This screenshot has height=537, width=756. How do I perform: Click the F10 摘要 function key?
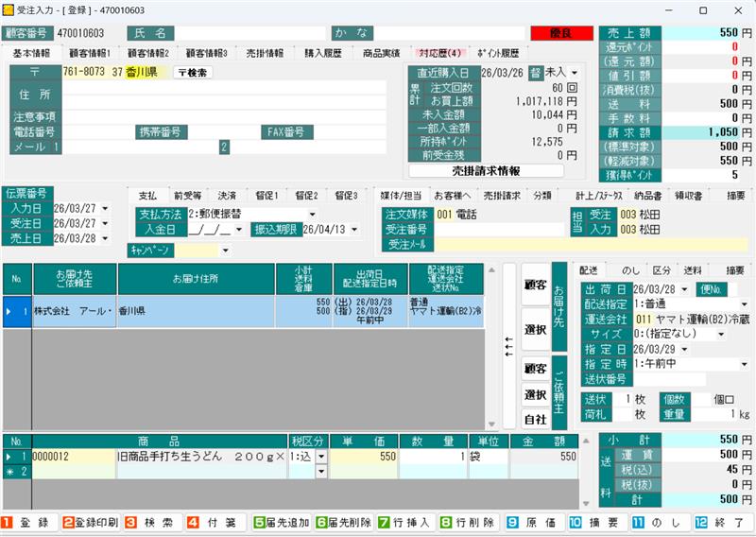pos(596,523)
